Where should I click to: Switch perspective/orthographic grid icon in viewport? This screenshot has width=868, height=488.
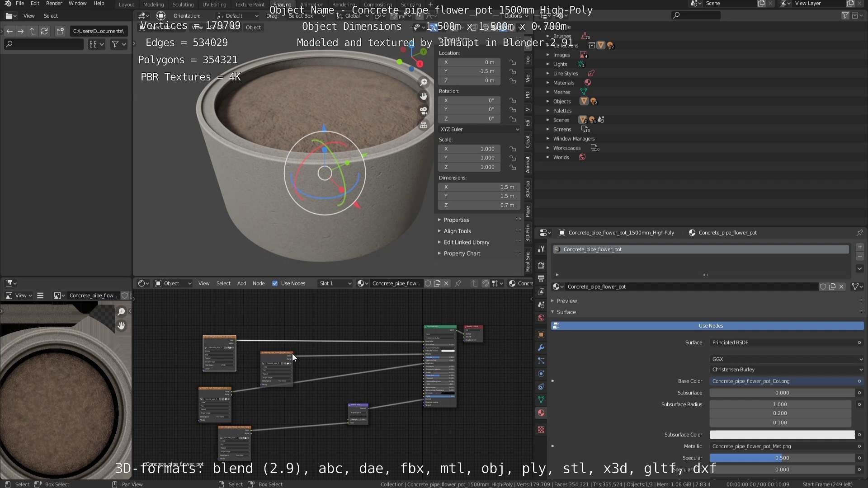(x=424, y=125)
